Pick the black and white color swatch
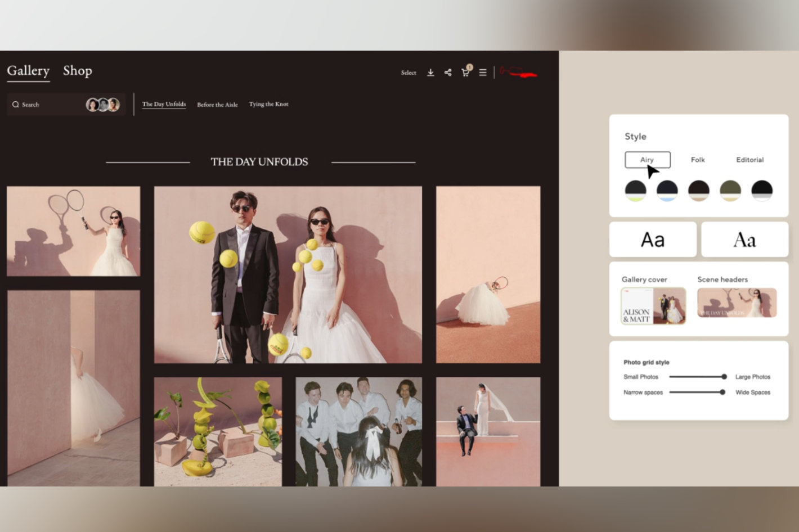 click(762, 191)
